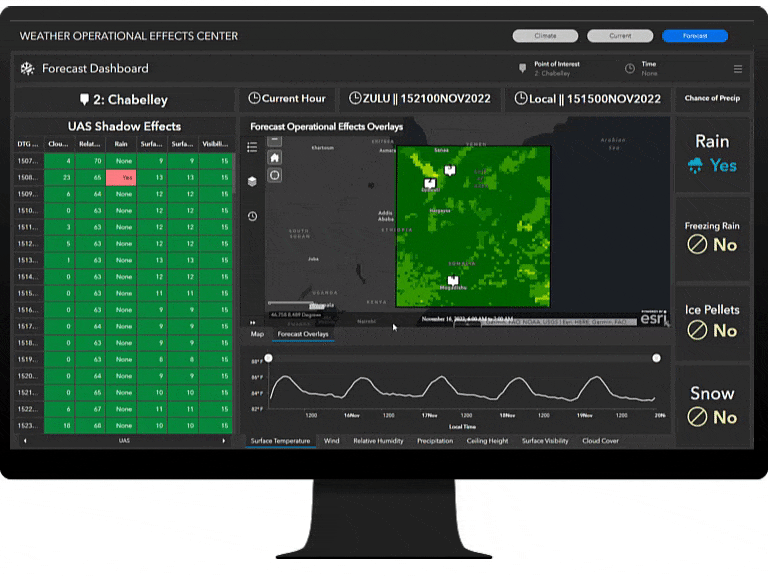
Task: Select the 1507... table row label
Action: [28, 161]
